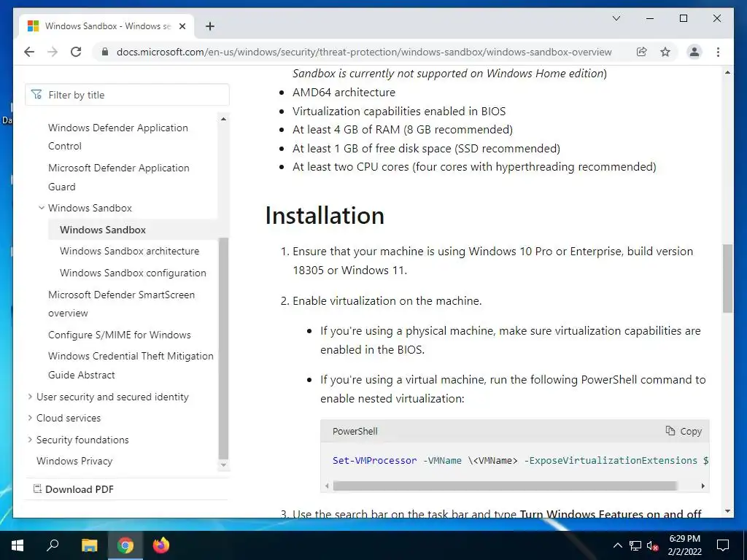Click 'Enable virtualization on the machine.' step
The width and height of the screenshot is (747, 560).
(x=387, y=301)
